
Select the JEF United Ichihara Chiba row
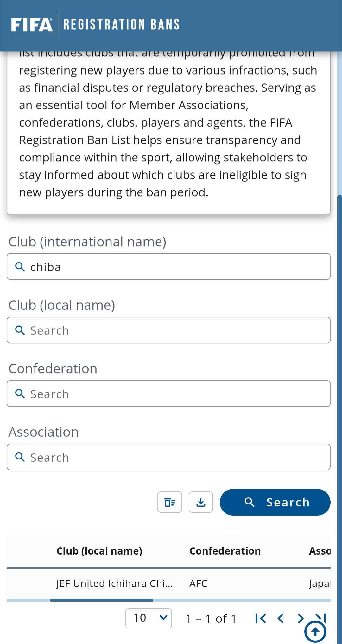click(115, 583)
